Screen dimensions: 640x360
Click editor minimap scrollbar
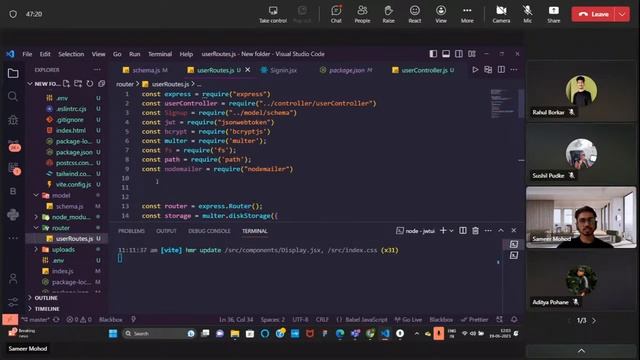pos(521,103)
